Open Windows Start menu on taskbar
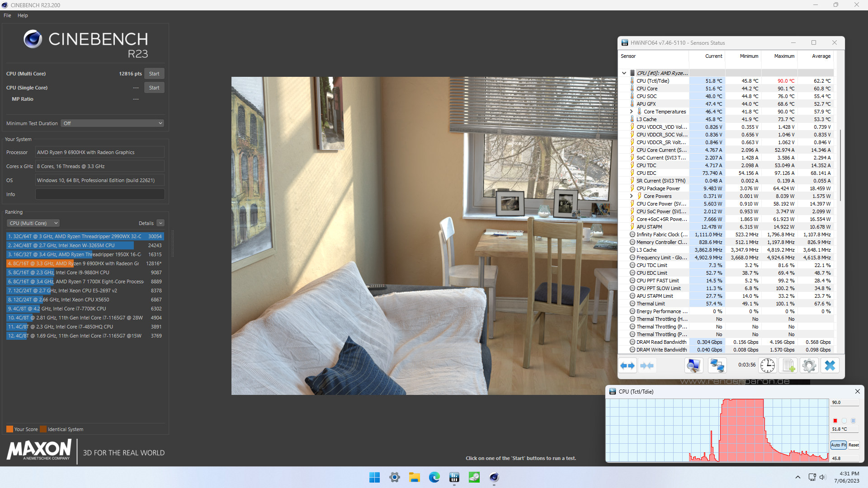The image size is (868, 488). 374,477
